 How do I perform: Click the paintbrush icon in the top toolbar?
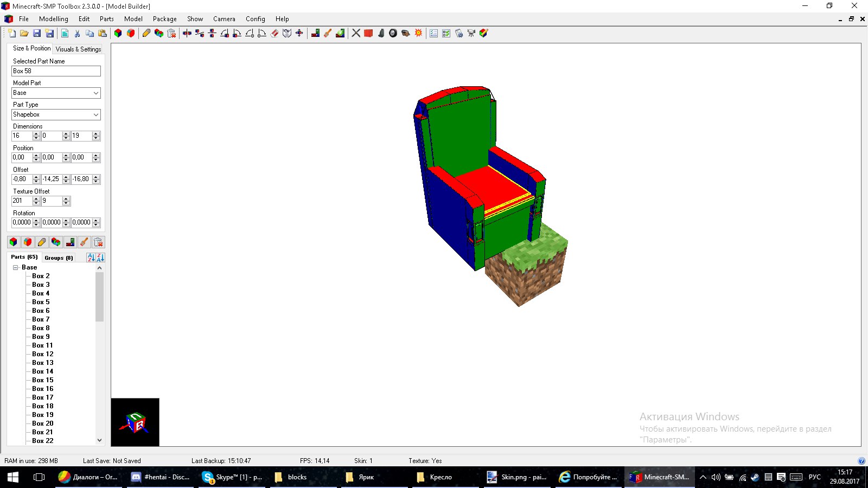coord(328,34)
